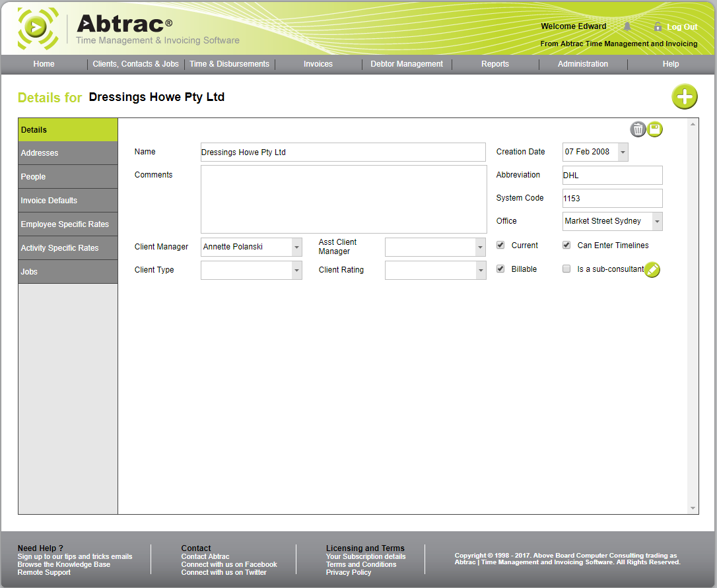Viewport: 717px width, 588px height.
Task: Open the notification bell icon
Action: pyautogui.click(x=627, y=26)
